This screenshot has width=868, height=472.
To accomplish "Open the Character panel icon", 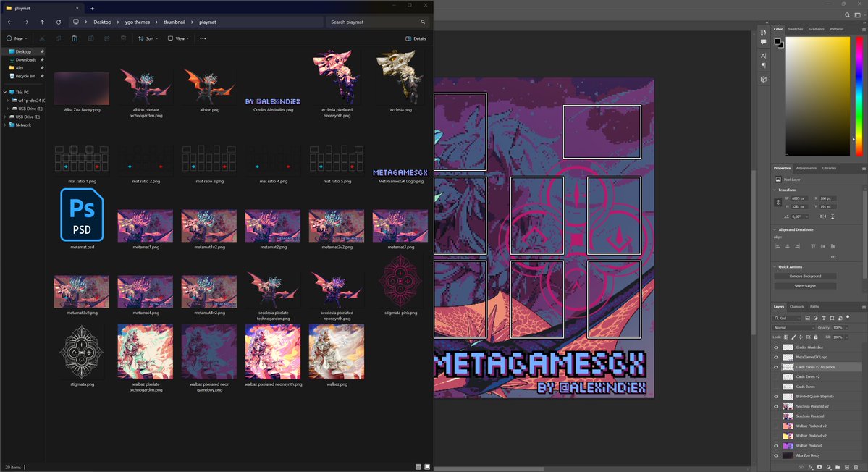I will coord(763,56).
